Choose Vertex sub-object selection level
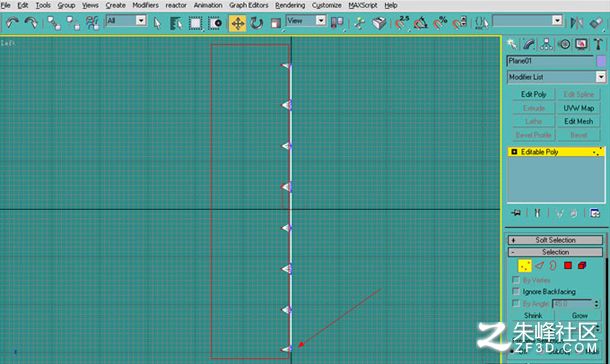Image resolution: width=610 pixels, height=364 pixels. [525, 266]
